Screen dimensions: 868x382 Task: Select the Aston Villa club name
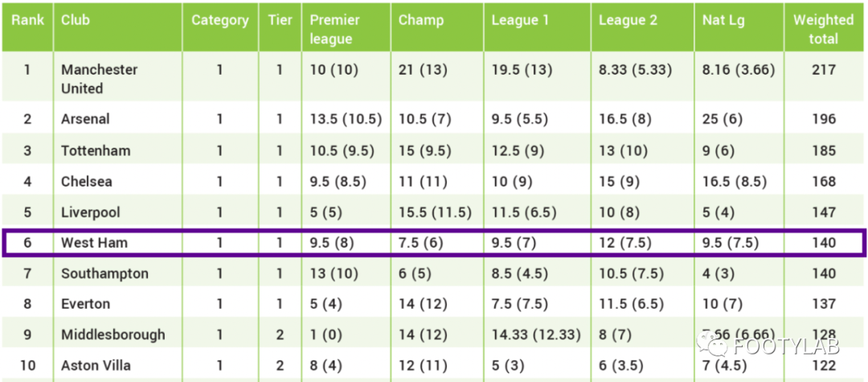[x=96, y=365]
